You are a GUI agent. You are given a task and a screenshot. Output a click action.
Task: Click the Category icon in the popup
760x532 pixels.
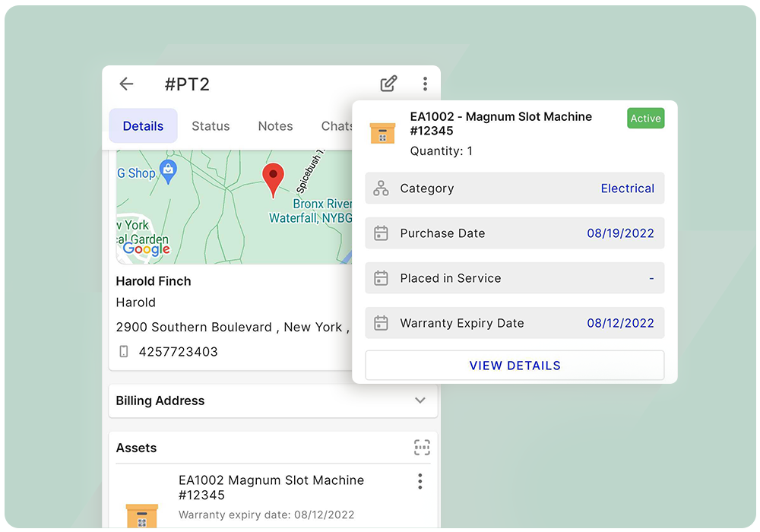381,188
